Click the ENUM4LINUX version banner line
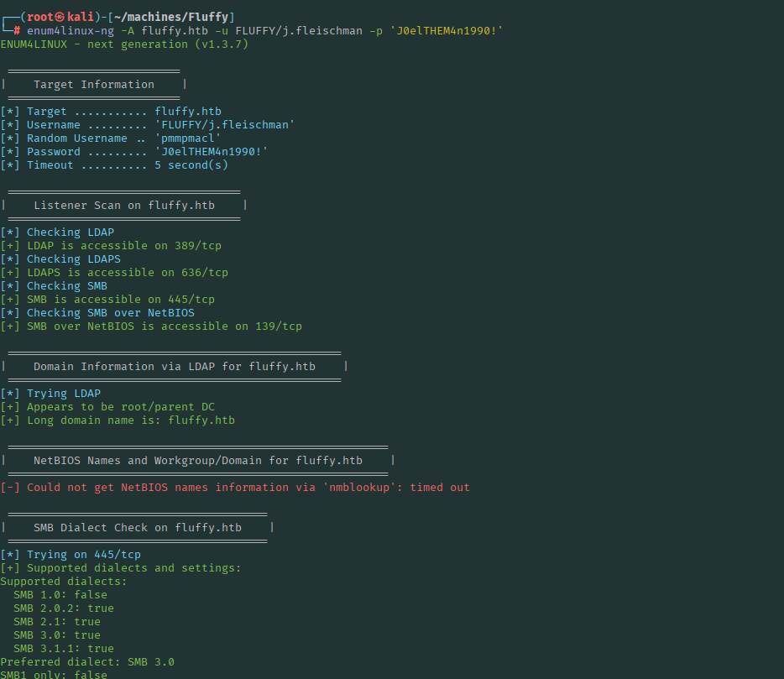The height and width of the screenshot is (679, 784). pyautogui.click(x=124, y=44)
